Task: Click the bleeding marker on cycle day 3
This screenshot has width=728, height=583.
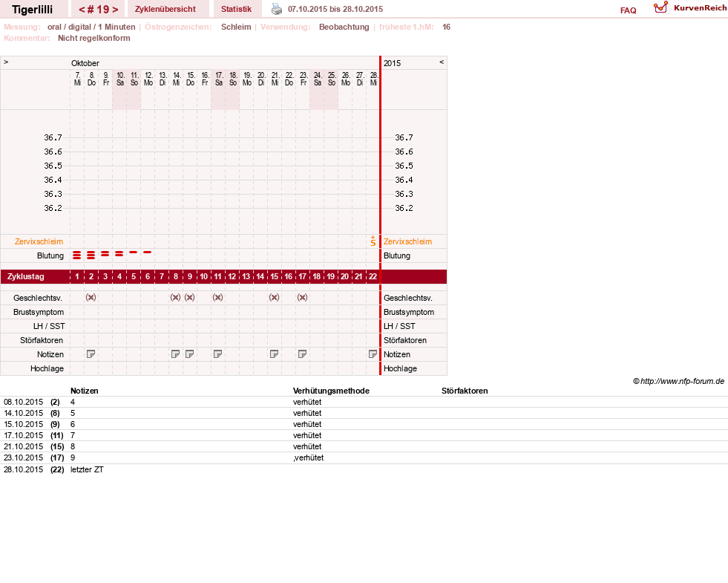Action: click(x=105, y=254)
